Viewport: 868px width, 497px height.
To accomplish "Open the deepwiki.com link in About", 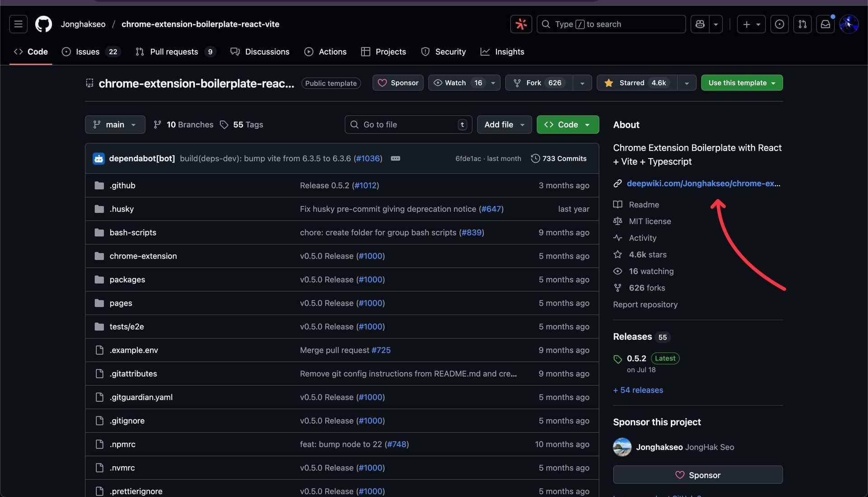I will click(x=703, y=184).
